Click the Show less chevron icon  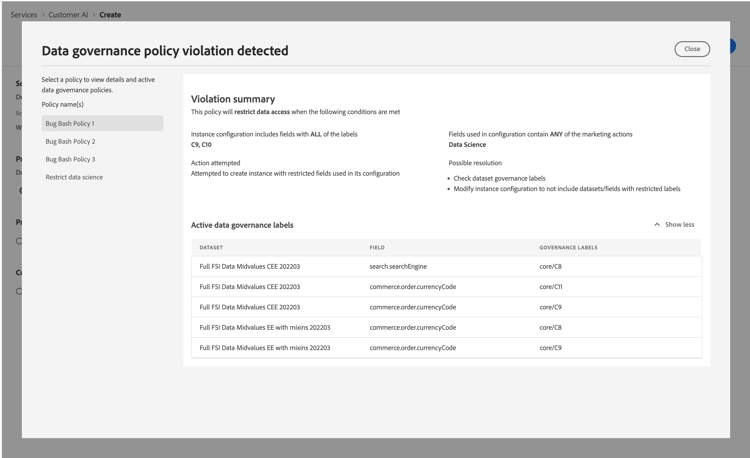(x=657, y=225)
